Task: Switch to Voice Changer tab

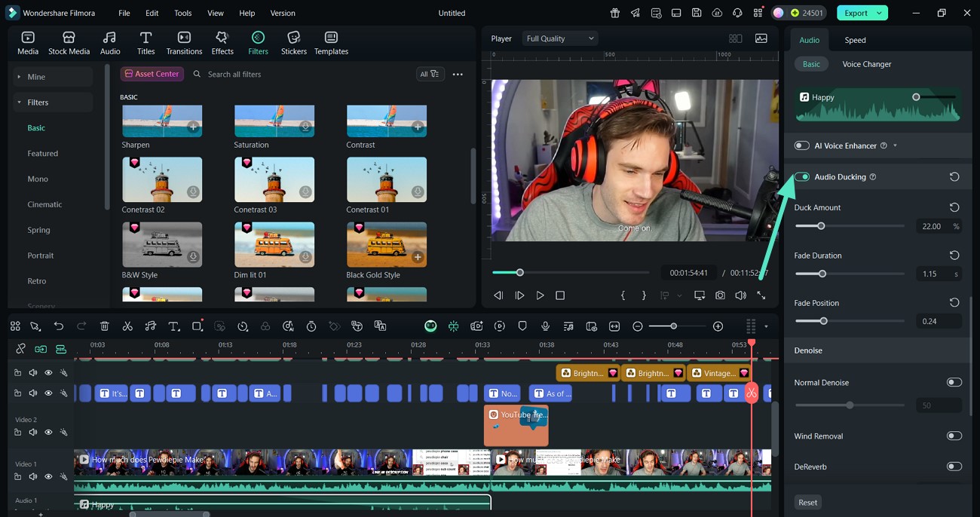Action: click(x=866, y=64)
